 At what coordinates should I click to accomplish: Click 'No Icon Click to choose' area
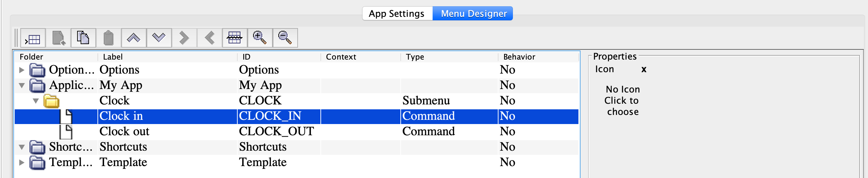click(623, 101)
